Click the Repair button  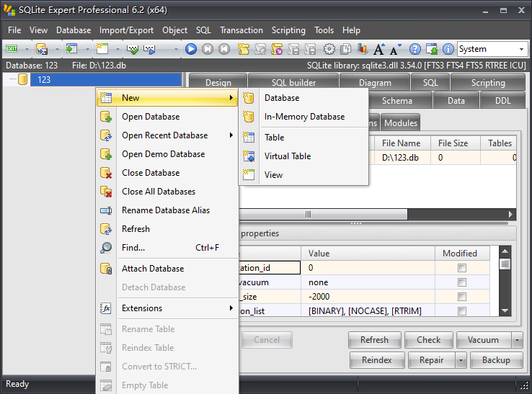pyautogui.click(x=432, y=360)
